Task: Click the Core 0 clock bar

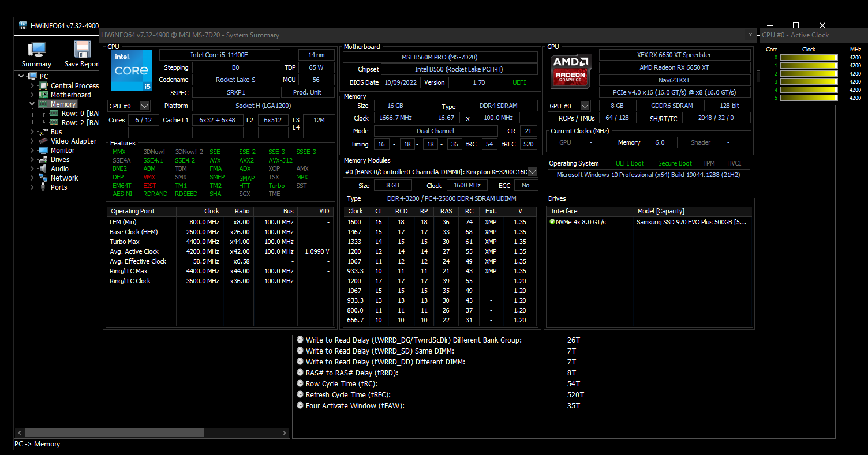Action: [x=809, y=58]
